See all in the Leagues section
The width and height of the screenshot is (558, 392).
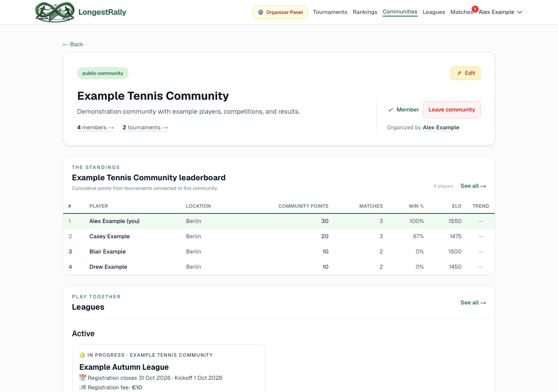pos(473,303)
